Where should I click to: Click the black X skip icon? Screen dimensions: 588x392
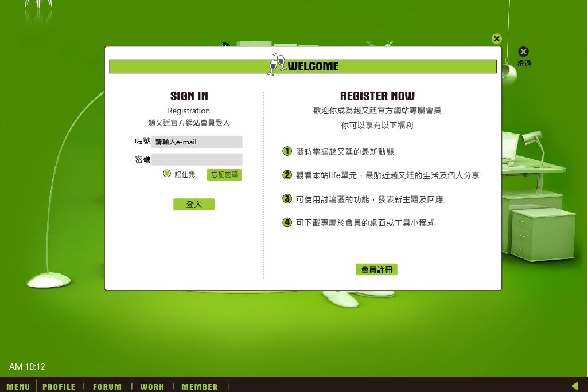[523, 52]
